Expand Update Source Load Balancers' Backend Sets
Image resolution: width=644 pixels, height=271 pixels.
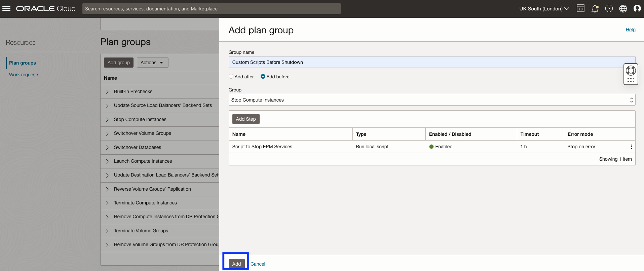click(107, 106)
